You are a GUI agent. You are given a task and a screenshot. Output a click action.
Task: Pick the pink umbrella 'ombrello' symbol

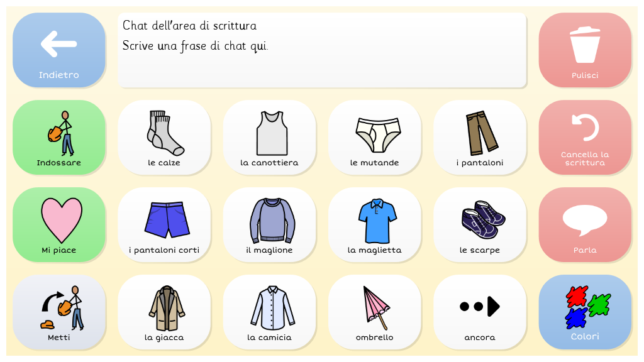click(374, 312)
